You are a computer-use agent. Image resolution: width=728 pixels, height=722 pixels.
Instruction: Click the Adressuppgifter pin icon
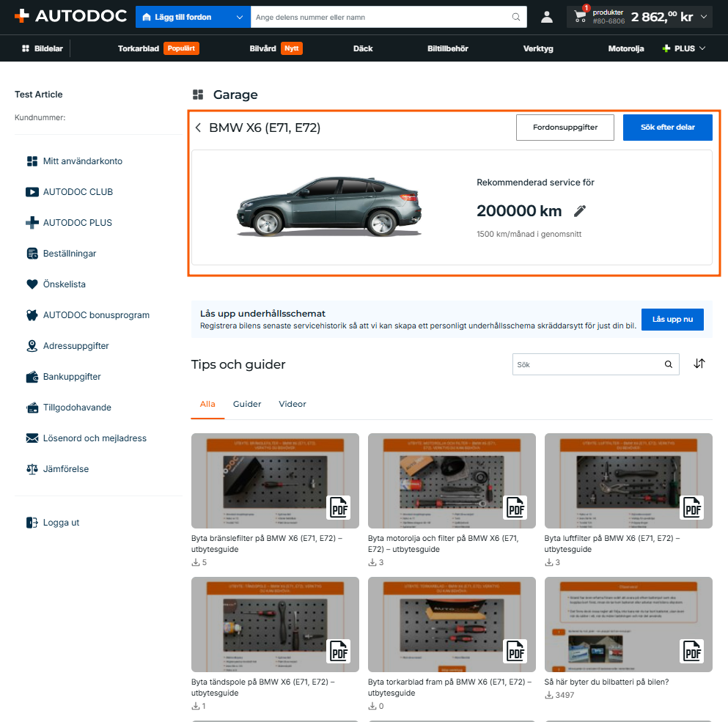pyautogui.click(x=32, y=346)
